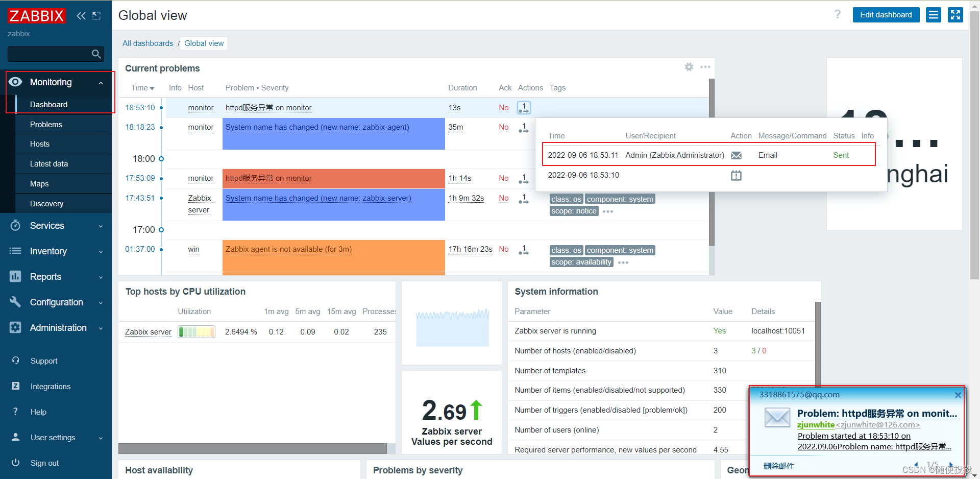
Task: Click the Current problems vertical scrollbar
Action: [712, 162]
